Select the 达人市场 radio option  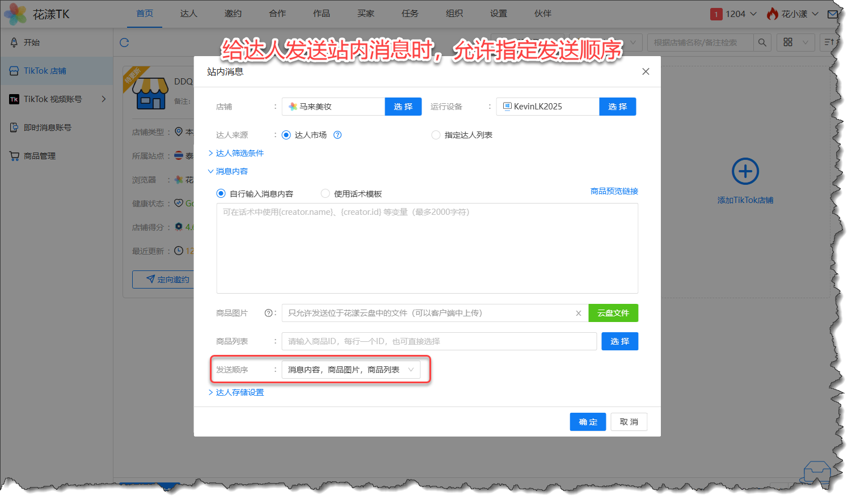tap(286, 135)
